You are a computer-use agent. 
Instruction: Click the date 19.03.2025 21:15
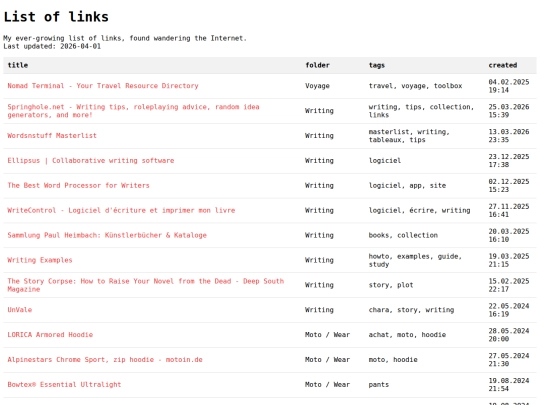pos(509,260)
